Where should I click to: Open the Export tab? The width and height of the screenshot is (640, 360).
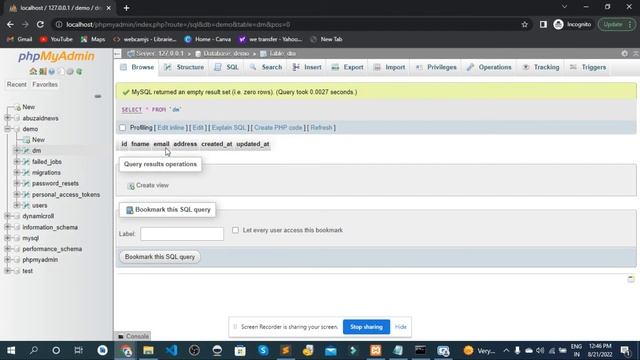[347, 67]
